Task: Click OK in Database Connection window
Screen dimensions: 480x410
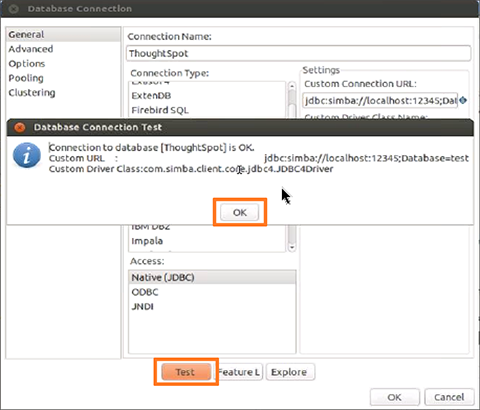Action: click(x=394, y=397)
